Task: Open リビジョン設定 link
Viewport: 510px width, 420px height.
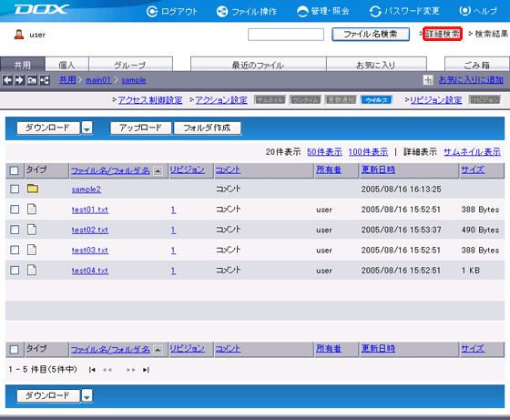Action: click(436, 100)
